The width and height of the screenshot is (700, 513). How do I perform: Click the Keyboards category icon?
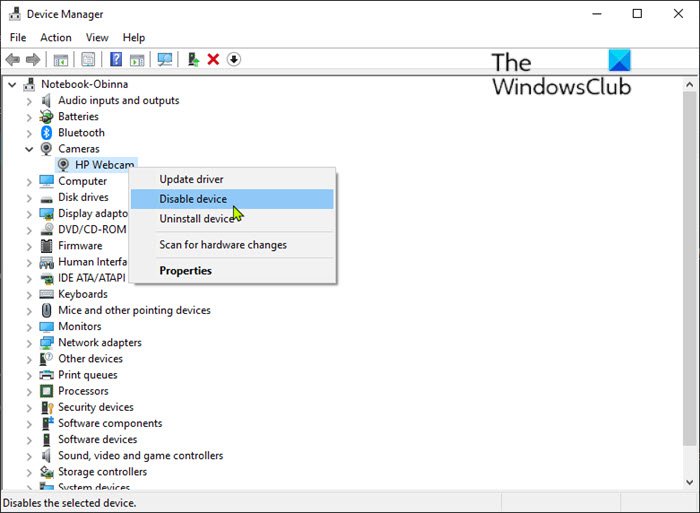(x=46, y=294)
